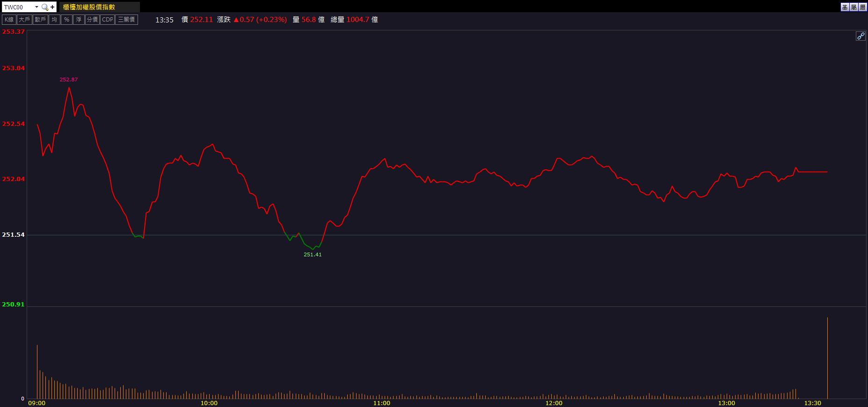The image size is (868, 407).
Task: Click the 11:00 time axis label
Action: (x=381, y=403)
